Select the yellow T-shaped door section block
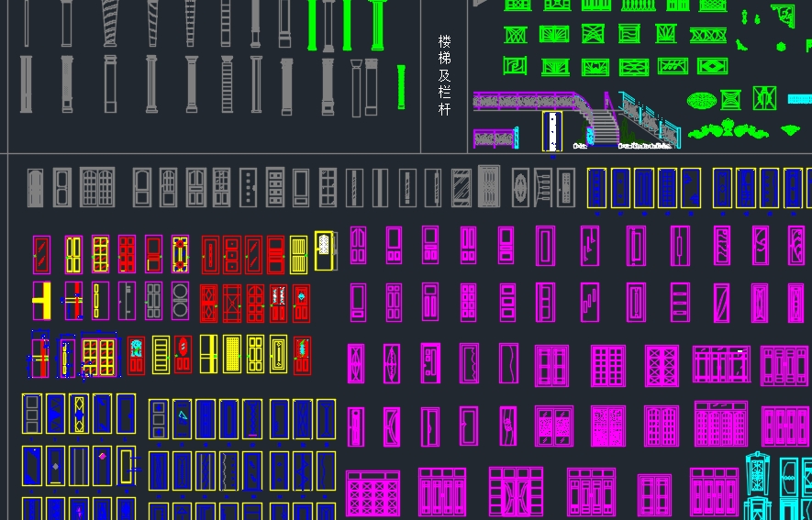Screen dimensions: 812x520 (42, 301)
